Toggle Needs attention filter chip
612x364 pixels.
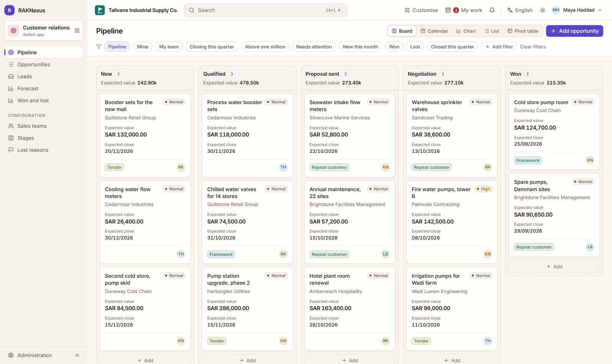pyautogui.click(x=314, y=47)
